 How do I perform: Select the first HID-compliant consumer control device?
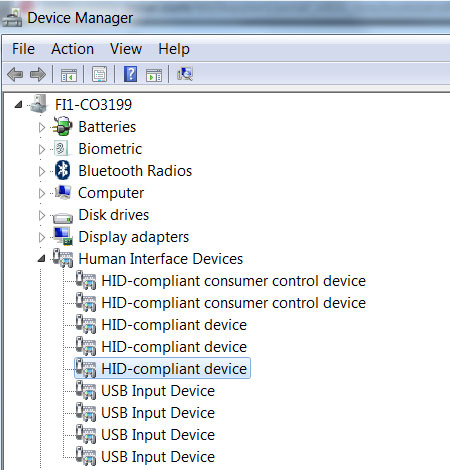pos(233,281)
